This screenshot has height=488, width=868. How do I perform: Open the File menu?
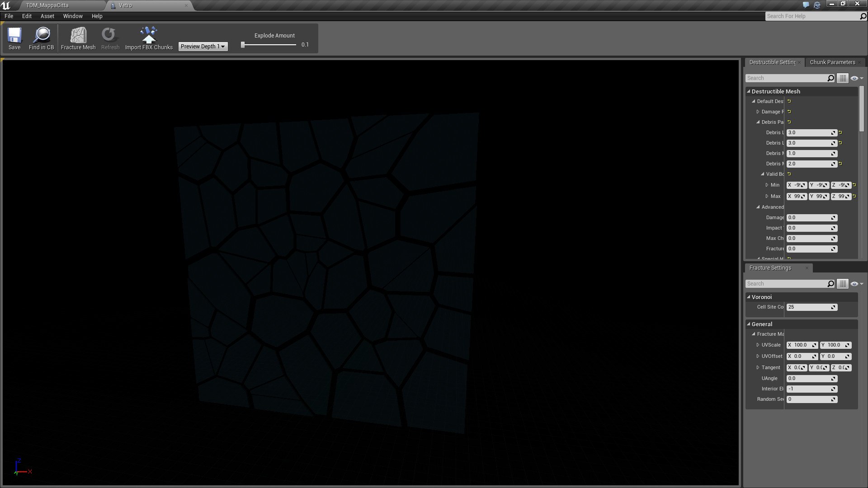click(9, 16)
